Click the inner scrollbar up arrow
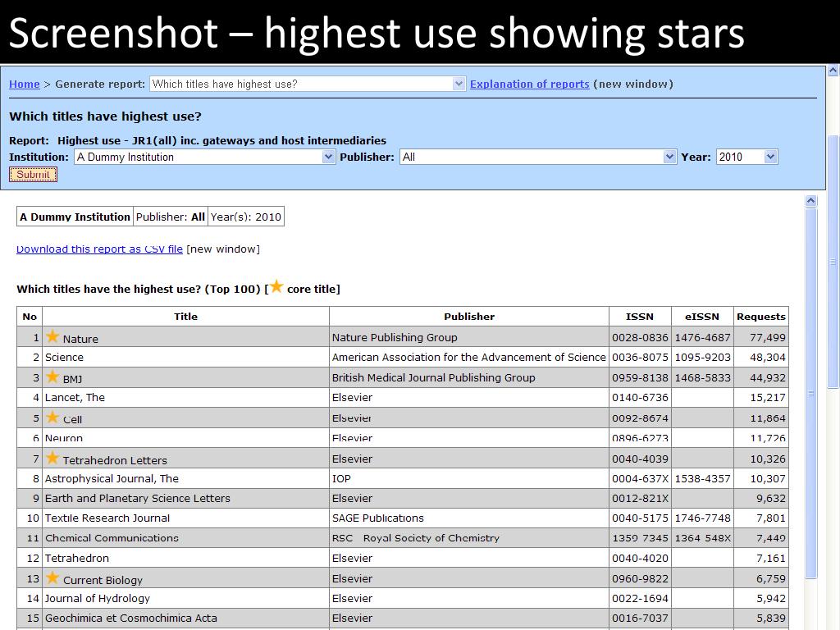Image resolution: width=840 pixels, height=630 pixels. (x=811, y=201)
